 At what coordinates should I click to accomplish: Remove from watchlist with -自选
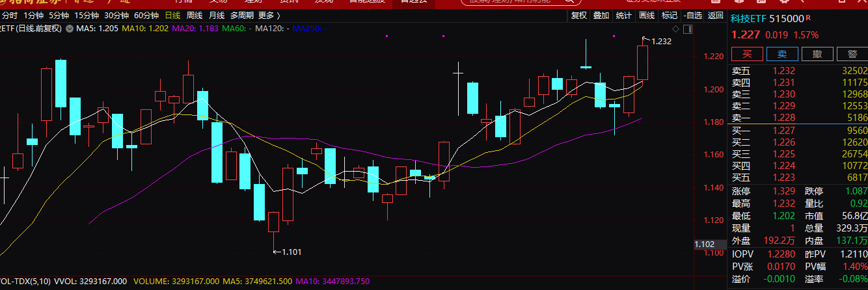693,16
